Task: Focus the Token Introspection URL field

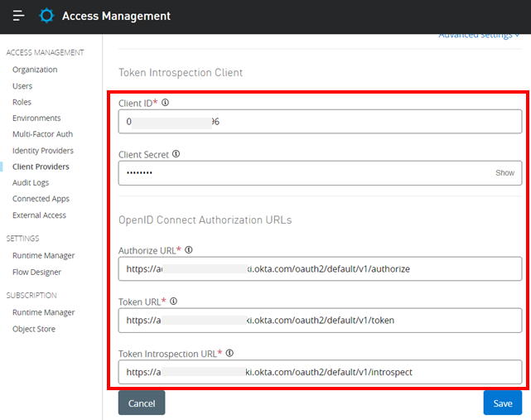Action: click(320, 372)
